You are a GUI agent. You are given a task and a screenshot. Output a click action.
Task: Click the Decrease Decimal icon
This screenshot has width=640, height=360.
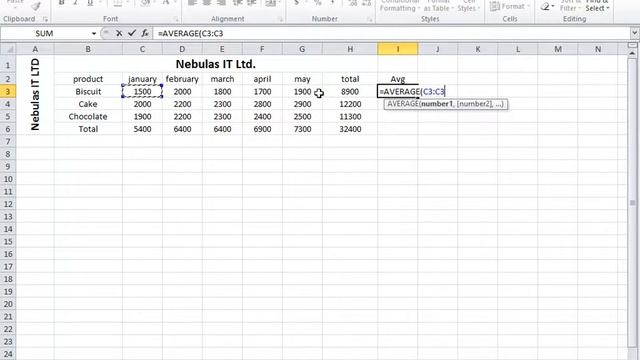pos(366,3)
